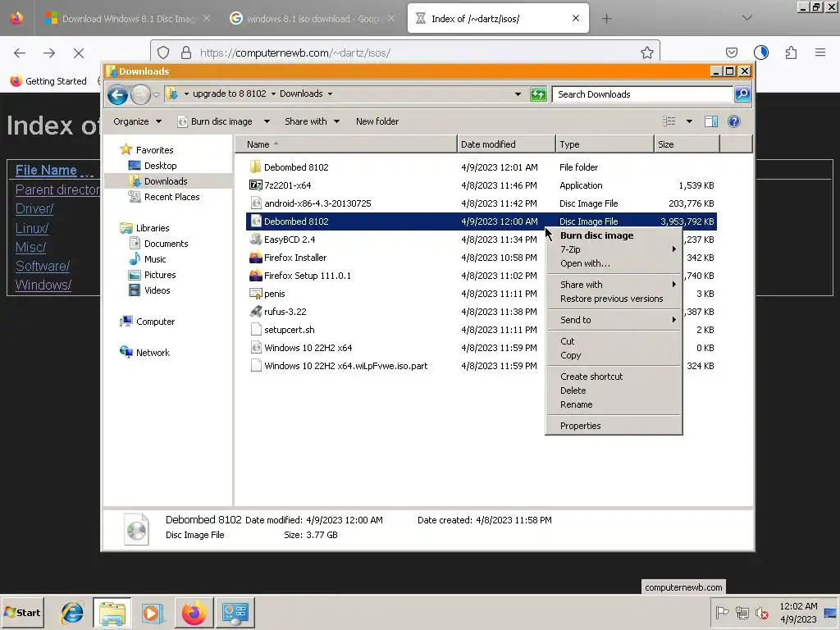
Task: Click Firefox stop loading X button
Action: 79,53
